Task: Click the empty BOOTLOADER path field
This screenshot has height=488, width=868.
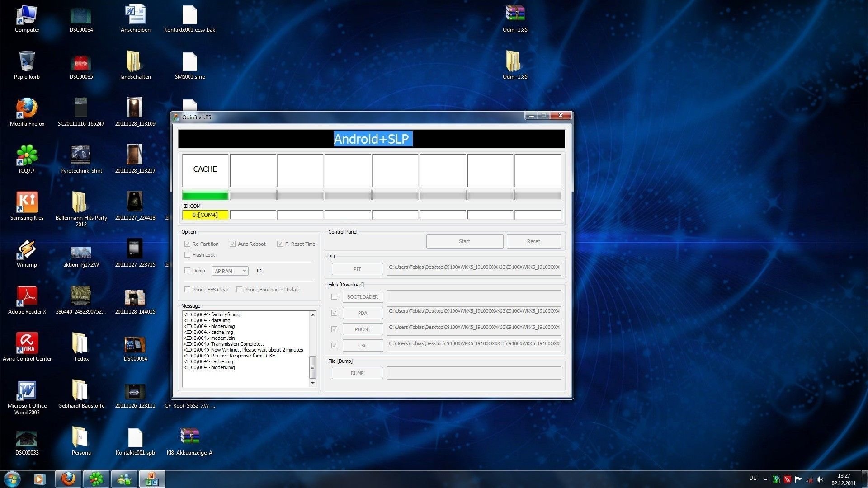Action: click(474, 297)
